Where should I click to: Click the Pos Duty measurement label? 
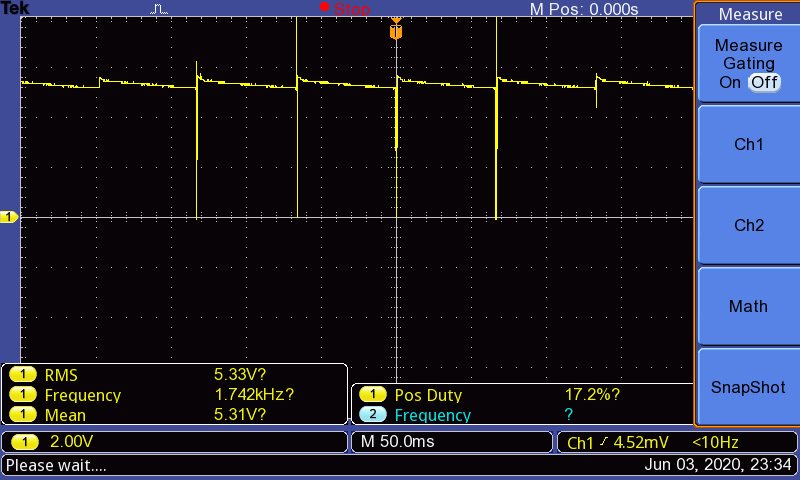tap(428, 395)
